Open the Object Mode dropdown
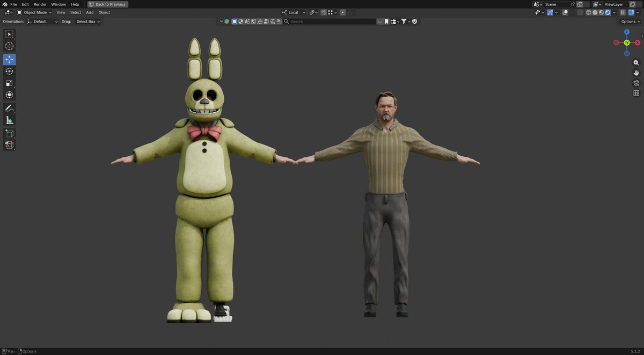Image resolution: width=644 pixels, height=355 pixels. coord(34,12)
